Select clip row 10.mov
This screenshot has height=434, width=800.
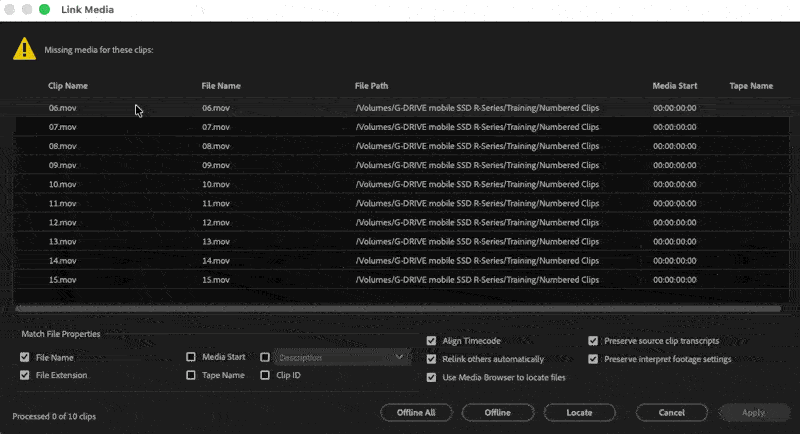[402, 184]
